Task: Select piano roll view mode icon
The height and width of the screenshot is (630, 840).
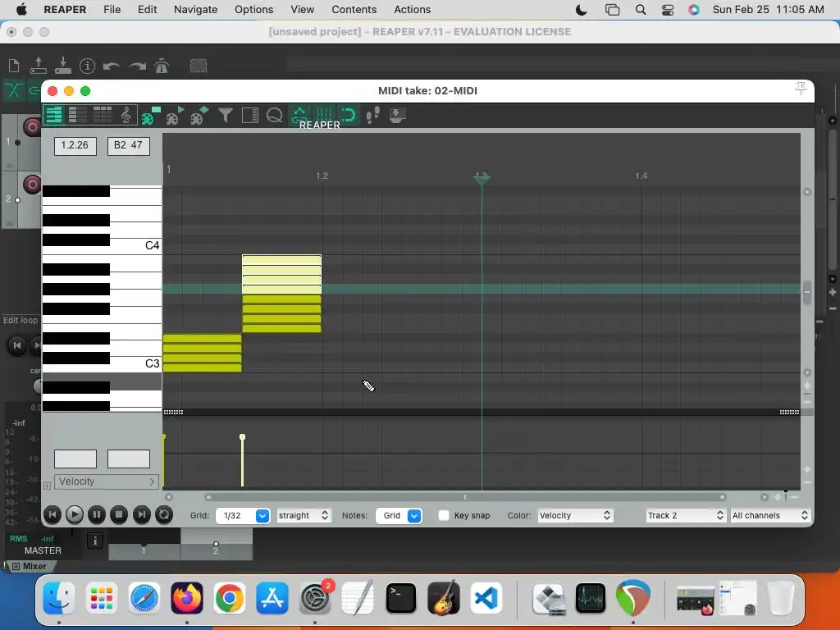Action: 53,115
